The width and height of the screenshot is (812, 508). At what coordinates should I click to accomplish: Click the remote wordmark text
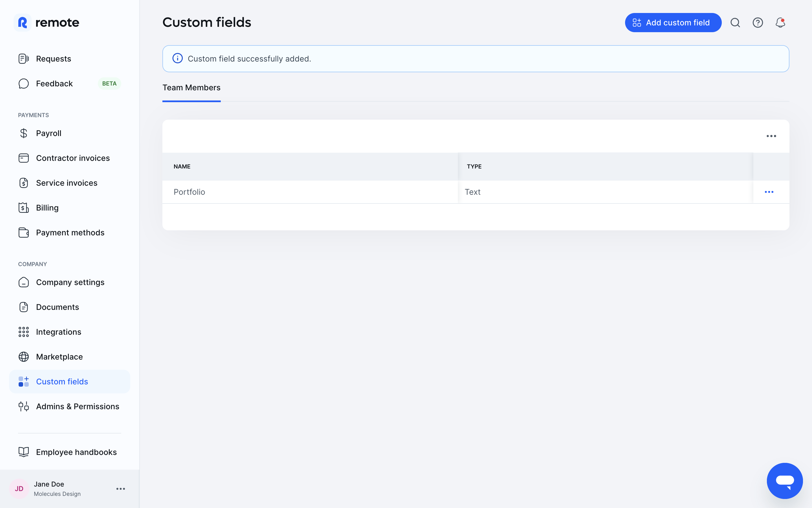58,23
